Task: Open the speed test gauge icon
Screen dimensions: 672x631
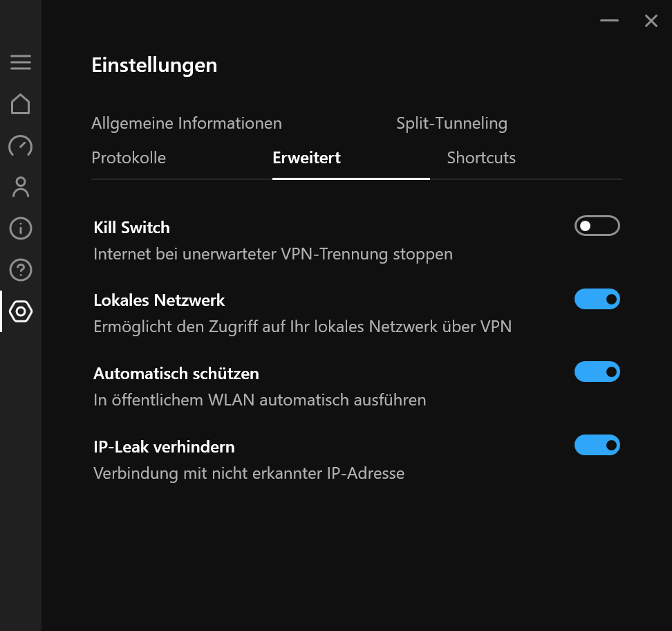Action: tap(21, 145)
